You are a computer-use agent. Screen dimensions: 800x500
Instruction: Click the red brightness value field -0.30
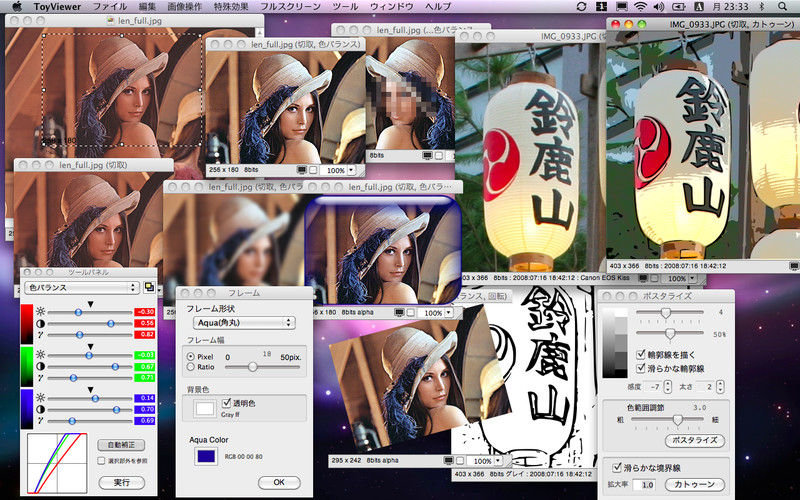coord(144,312)
